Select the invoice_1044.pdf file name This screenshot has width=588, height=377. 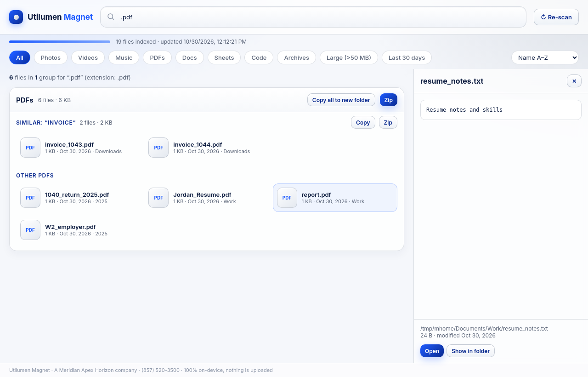pos(198,144)
